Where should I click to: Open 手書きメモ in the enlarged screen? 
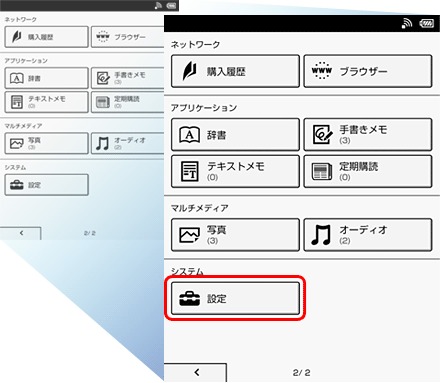tap(368, 135)
